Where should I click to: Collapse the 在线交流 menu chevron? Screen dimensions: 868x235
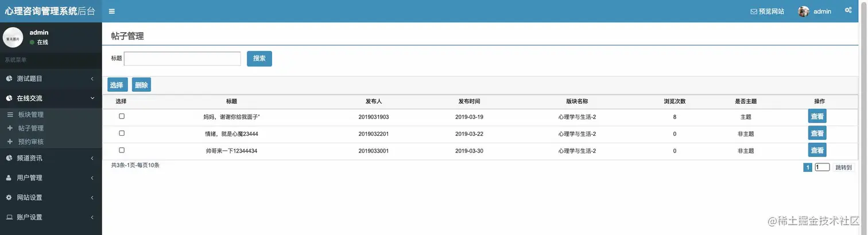coord(92,98)
